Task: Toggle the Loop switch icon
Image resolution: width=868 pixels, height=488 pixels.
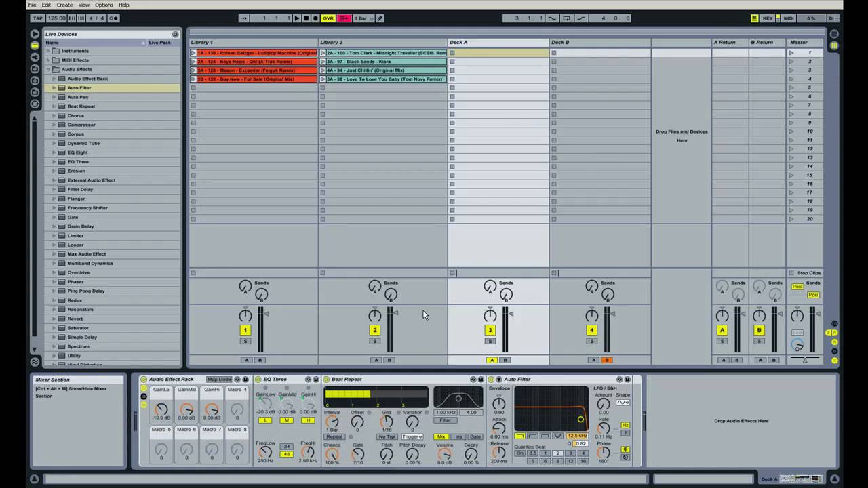Action: 567,18
